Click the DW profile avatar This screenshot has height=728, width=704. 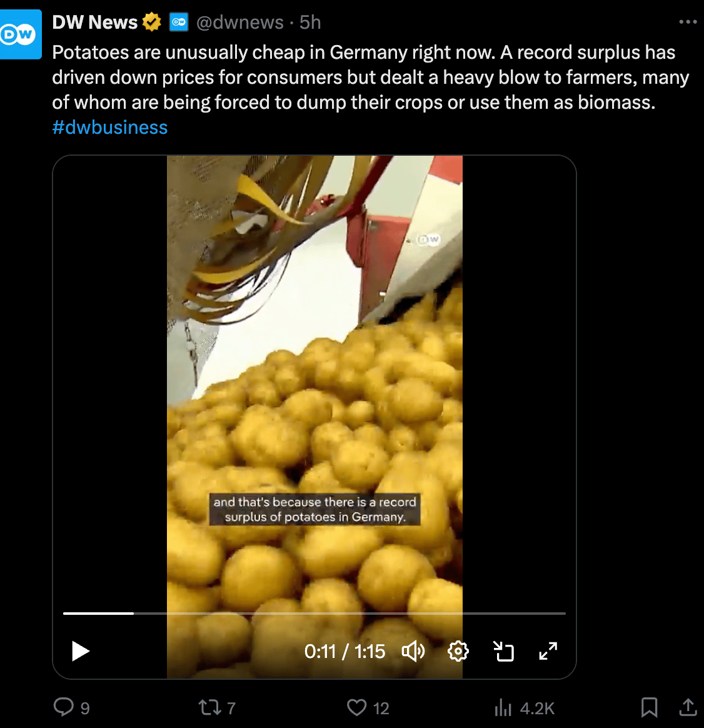19,34
